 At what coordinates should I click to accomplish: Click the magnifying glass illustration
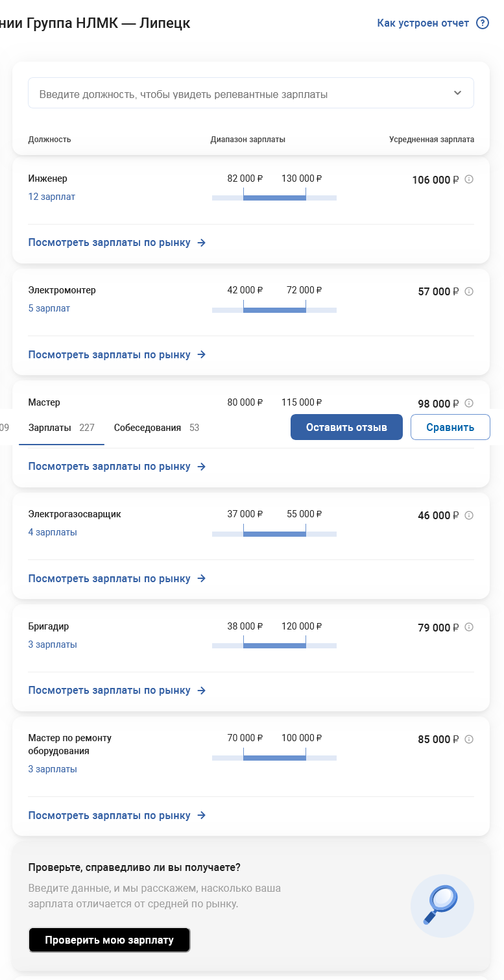pyautogui.click(x=442, y=905)
